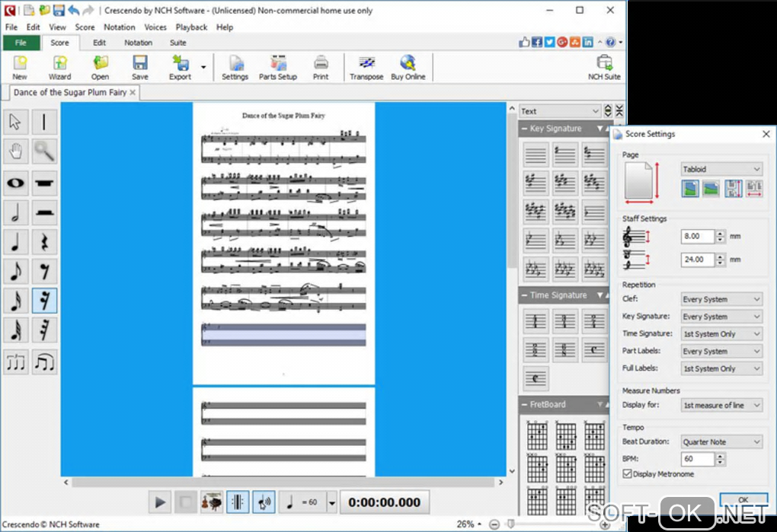Select the arrow selection tool

pos(15,122)
